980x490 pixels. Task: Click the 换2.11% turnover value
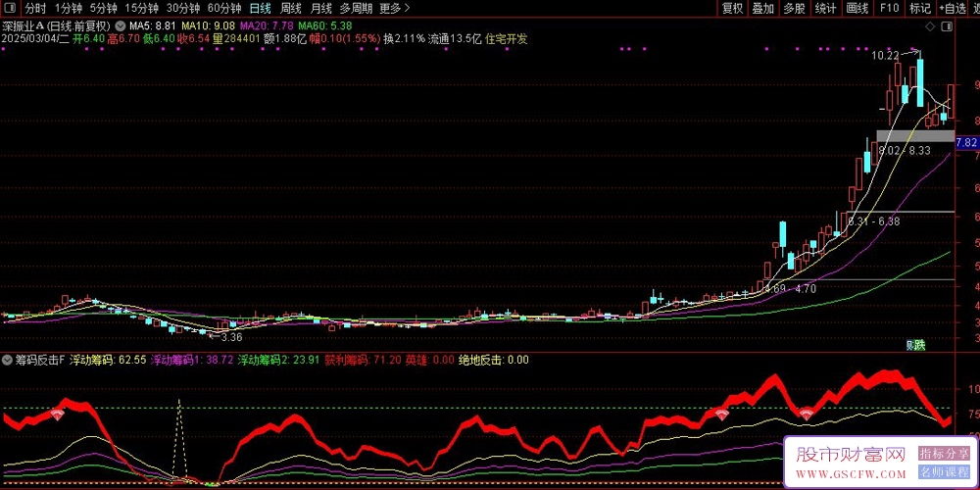click(x=404, y=39)
